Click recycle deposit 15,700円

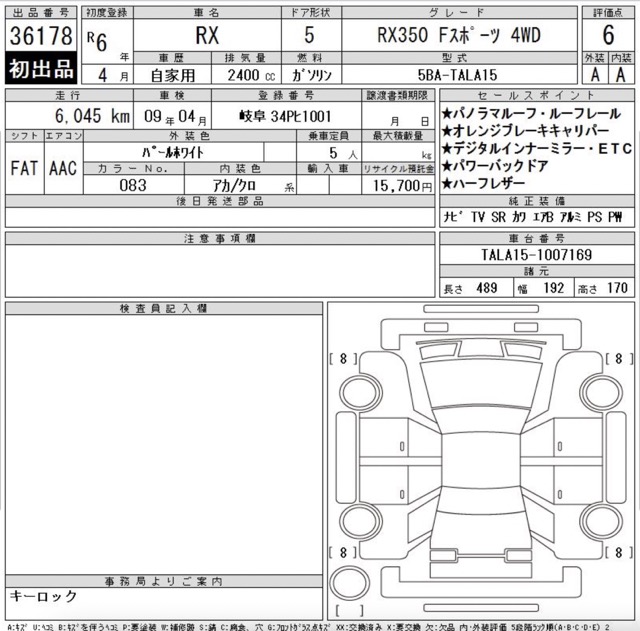402,186
